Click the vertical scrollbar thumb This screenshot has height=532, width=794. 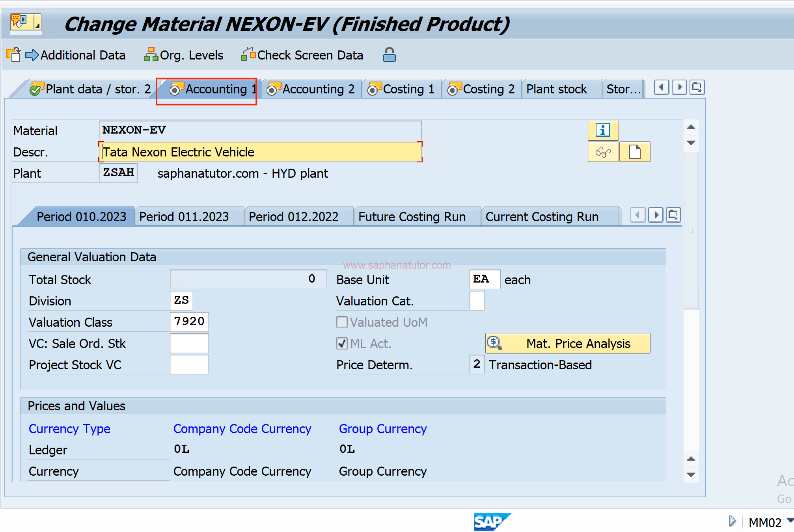pos(691,231)
